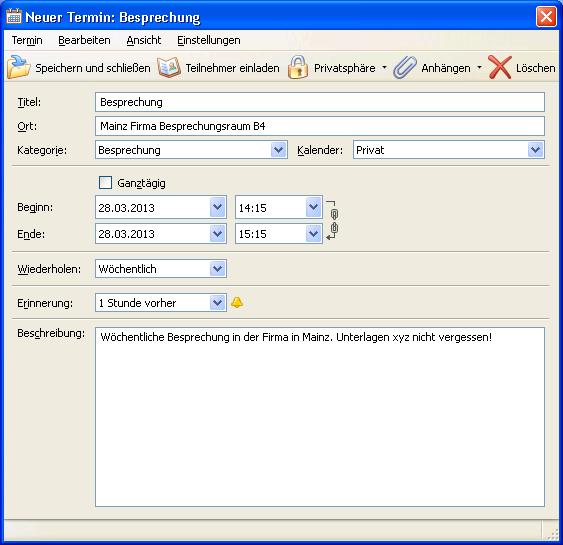563x545 pixels.
Task: Open the Ende date picker dropdown
Action: coord(218,234)
